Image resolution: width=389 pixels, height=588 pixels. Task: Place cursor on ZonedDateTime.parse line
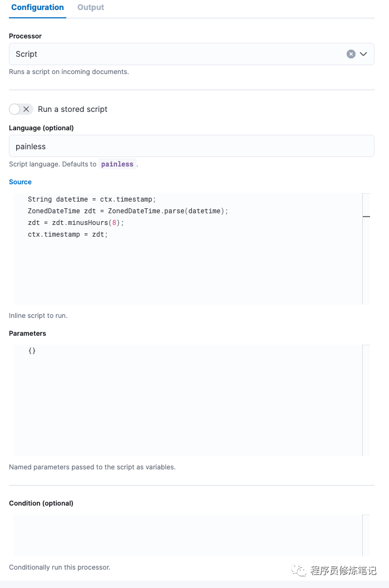[128, 211]
